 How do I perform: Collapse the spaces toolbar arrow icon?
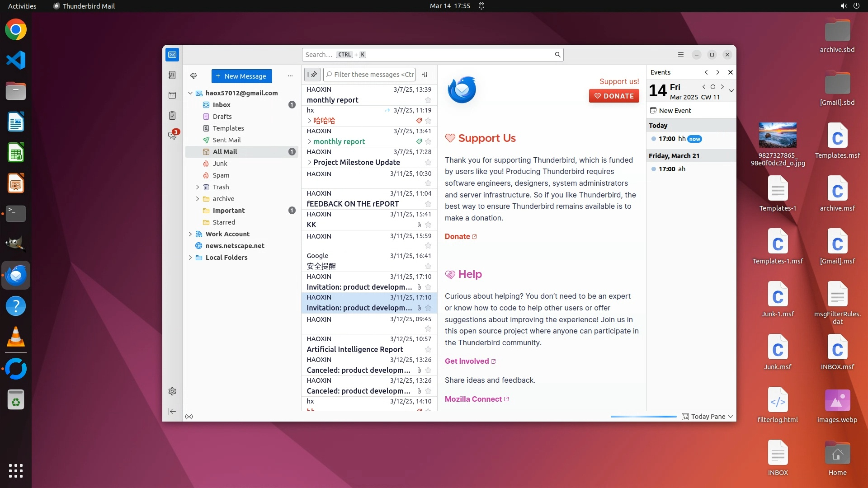172,411
